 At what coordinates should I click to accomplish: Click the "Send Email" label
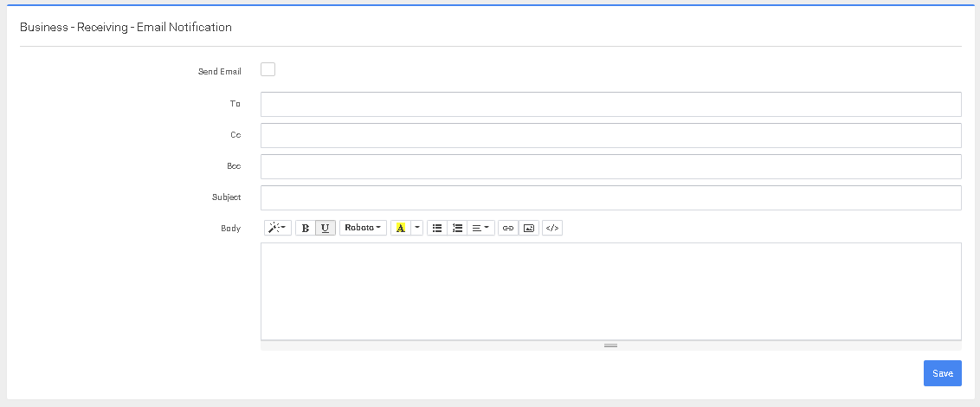219,71
